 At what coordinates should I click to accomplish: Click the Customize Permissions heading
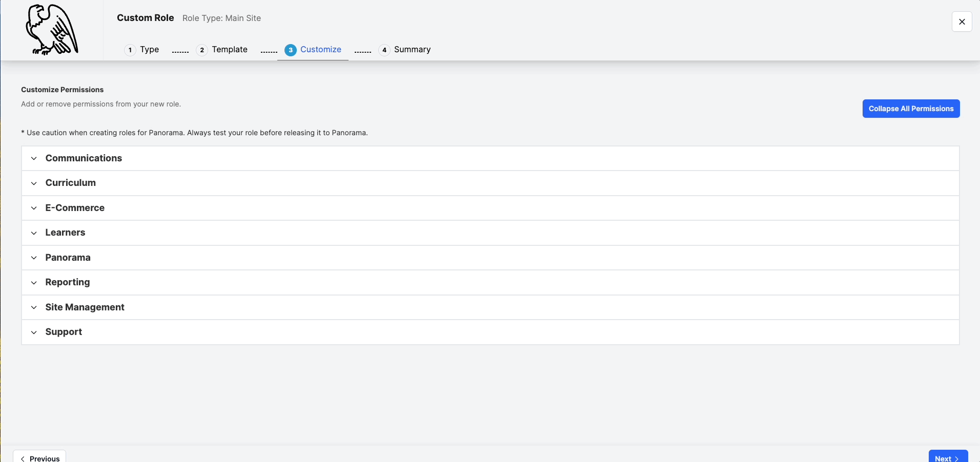pos(62,90)
